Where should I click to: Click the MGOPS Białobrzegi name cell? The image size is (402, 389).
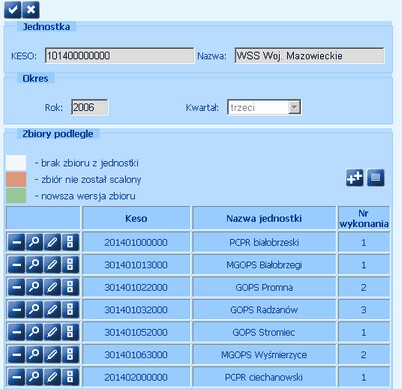tap(264, 265)
